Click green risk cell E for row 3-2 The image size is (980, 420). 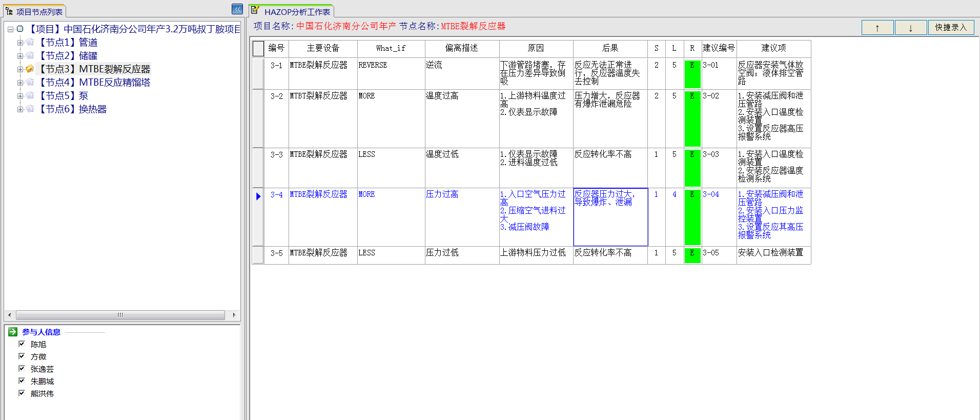[x=692, y=119]
